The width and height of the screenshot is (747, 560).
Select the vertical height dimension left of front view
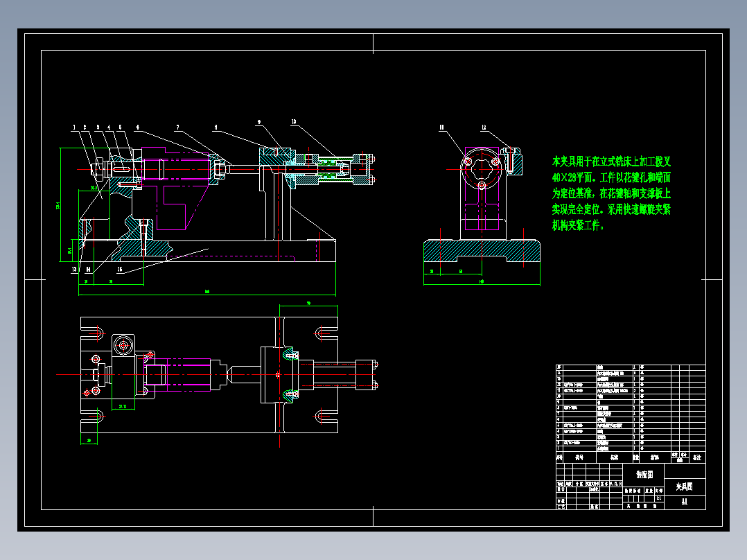(59, 205)
